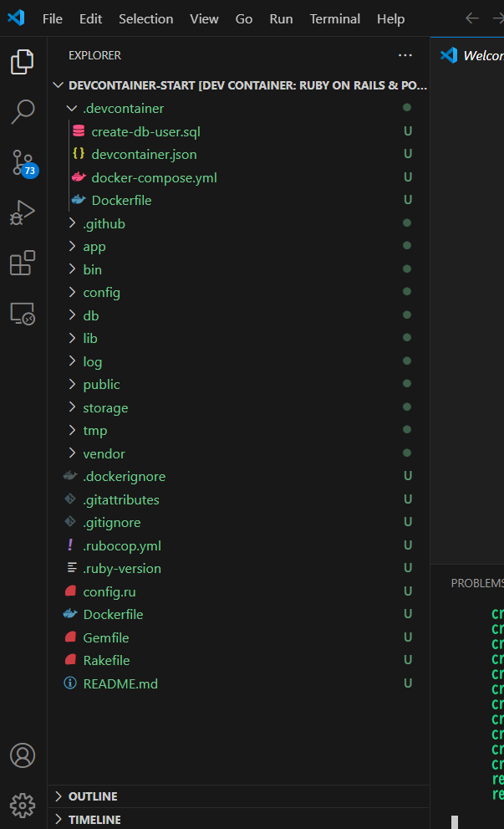Viewport: 504px width, 829px height.
Task: Open the Edit menu
Action: coord(91,18)
